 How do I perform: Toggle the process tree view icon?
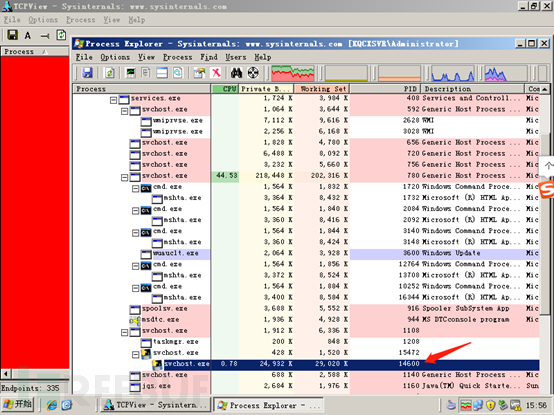[x=146, y=73]
